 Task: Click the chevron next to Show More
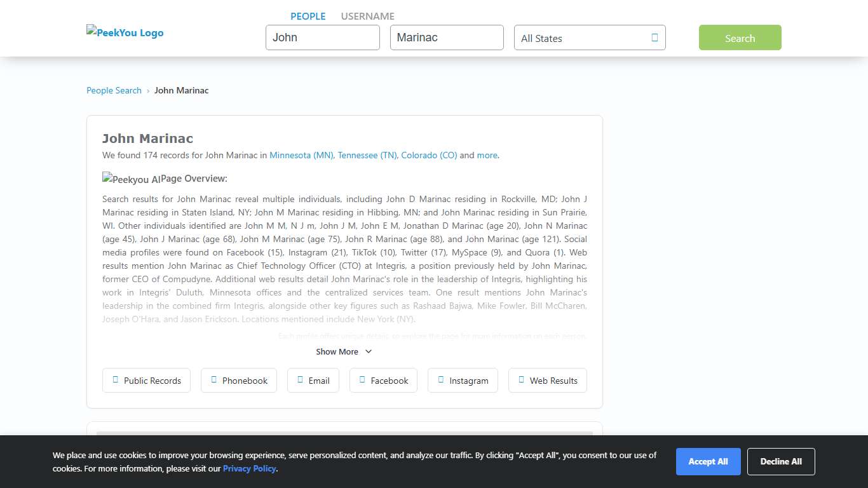(x=369, y=351)
